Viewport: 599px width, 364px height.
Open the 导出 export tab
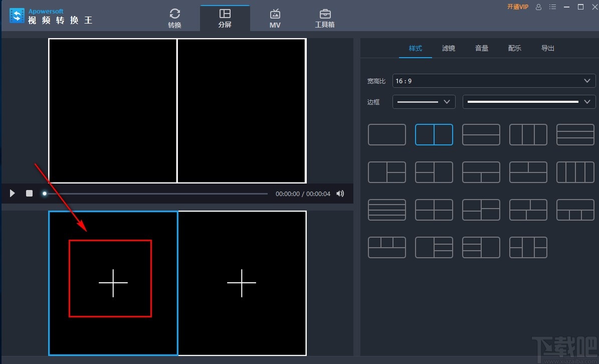[x=547, y=48]
